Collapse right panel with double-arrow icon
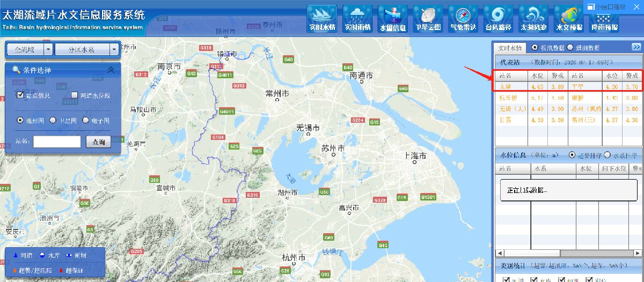The image size is (644, 282). point(636,47)
